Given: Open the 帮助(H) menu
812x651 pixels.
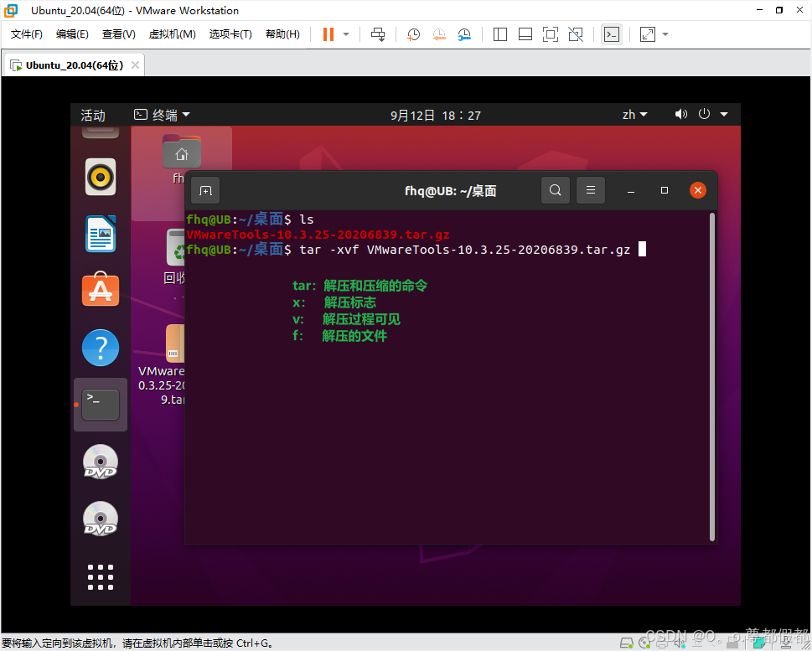Looking at the screenshot, I should click(282, 34).
